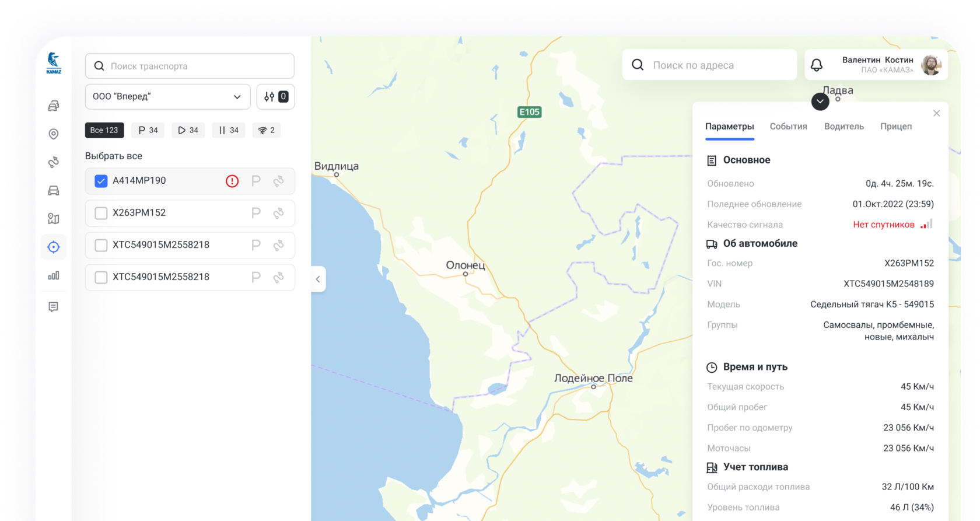The width and height of the screenshot is (980, 521).
Task: Open the messages sidebar icon
Action: click(x=54, y=307)
